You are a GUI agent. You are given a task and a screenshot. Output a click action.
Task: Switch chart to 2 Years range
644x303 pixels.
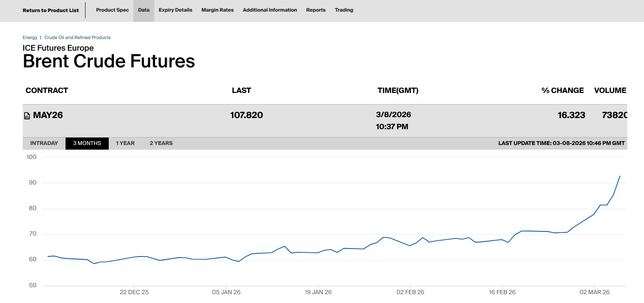pyautogui.click(x=161, y=143)
